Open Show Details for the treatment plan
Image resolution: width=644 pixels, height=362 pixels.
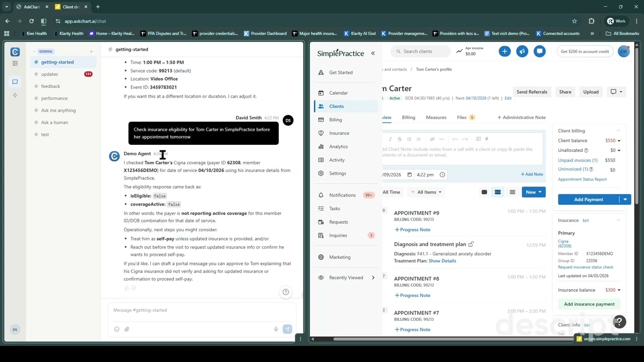pyautogui.click(x=442, y=261)
